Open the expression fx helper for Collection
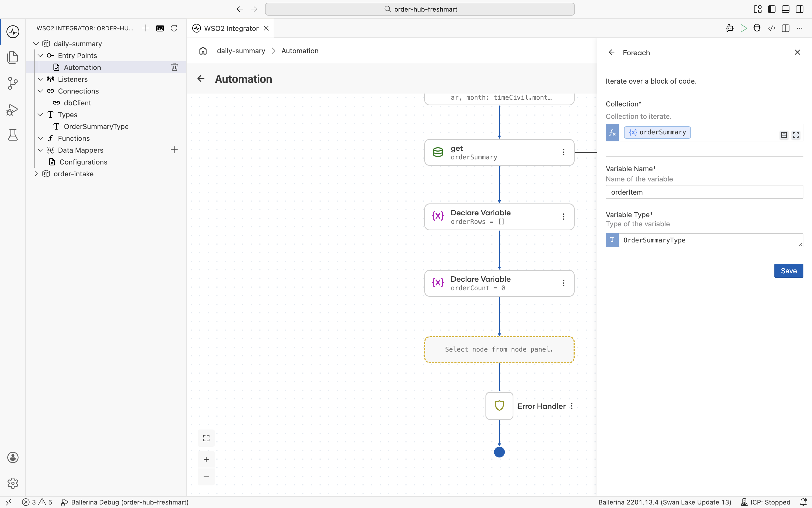This screenshot has height=508, width=812. tap(612, 133)
